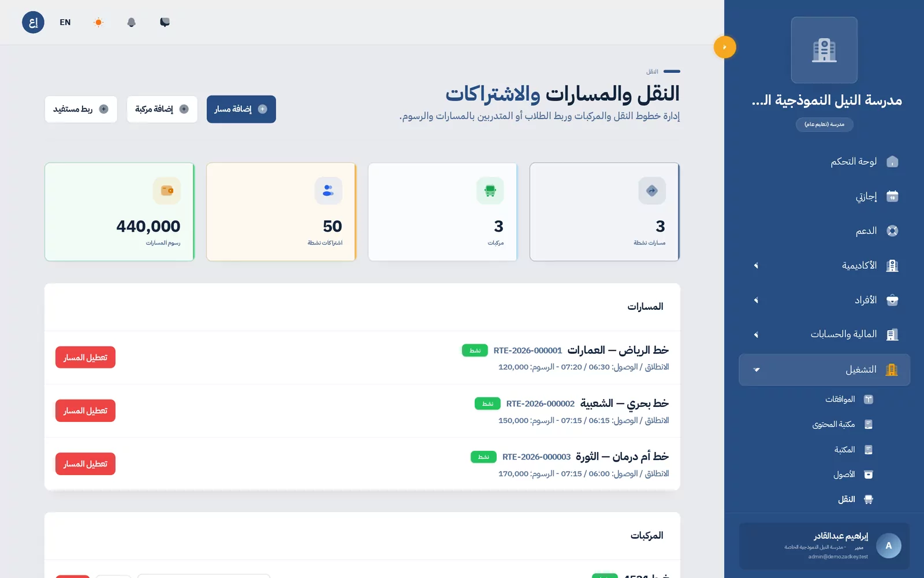
Task: Click the school building logo
Action: tap(824, 50)
